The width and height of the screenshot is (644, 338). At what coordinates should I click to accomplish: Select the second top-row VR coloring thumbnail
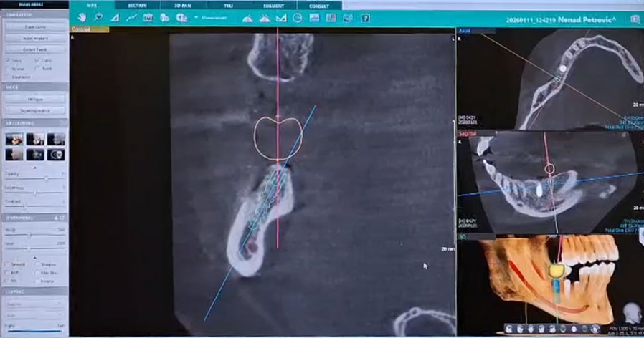point(35,139)
